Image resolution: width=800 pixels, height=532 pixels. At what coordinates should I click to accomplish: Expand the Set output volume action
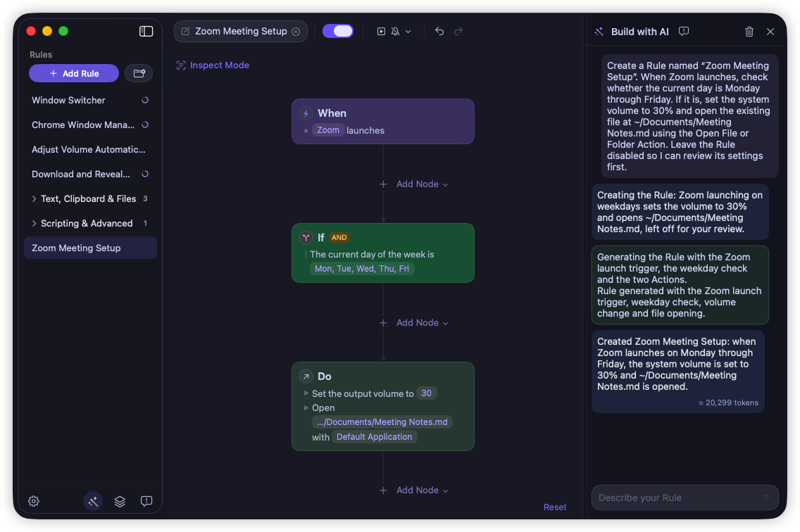click(306, 393)
